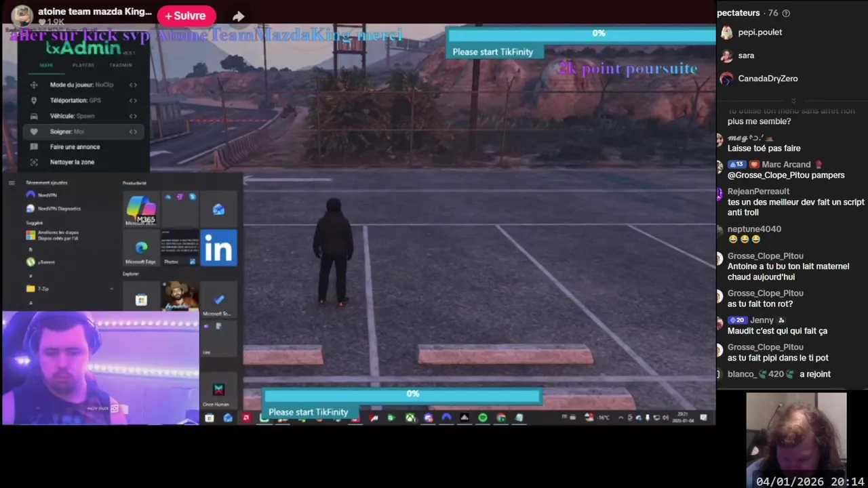Open the notification center on the taskbar

703,418
